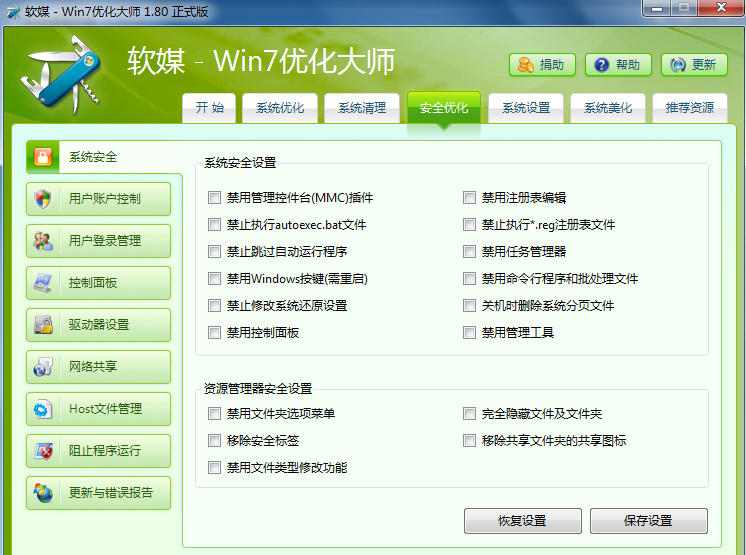Click the question mark icon on 帮助

pos(602,65)
